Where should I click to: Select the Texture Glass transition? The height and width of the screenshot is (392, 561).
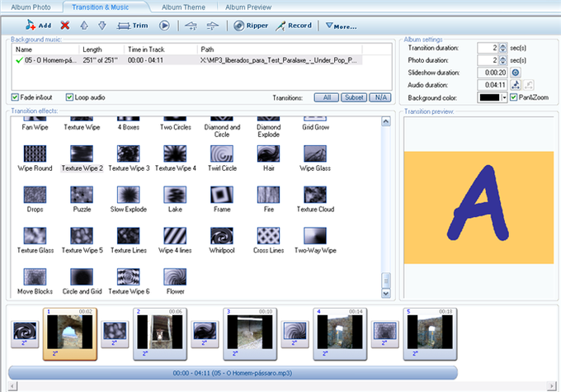pos(35,241)
